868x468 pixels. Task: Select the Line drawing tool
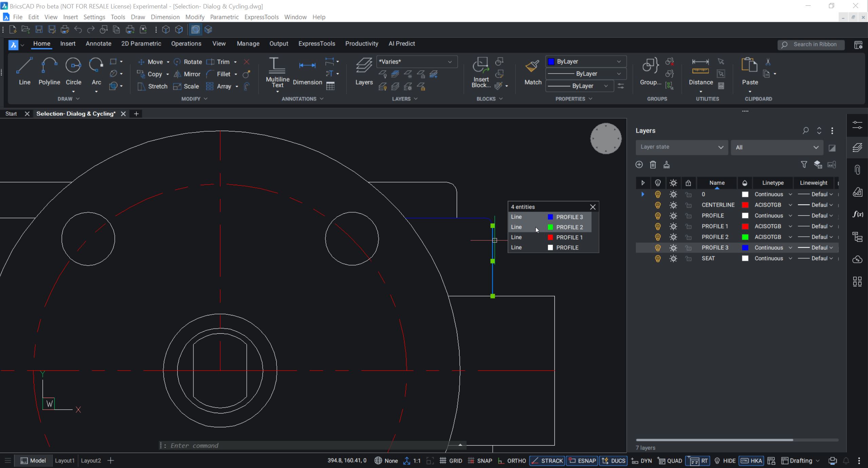(24, 71)
